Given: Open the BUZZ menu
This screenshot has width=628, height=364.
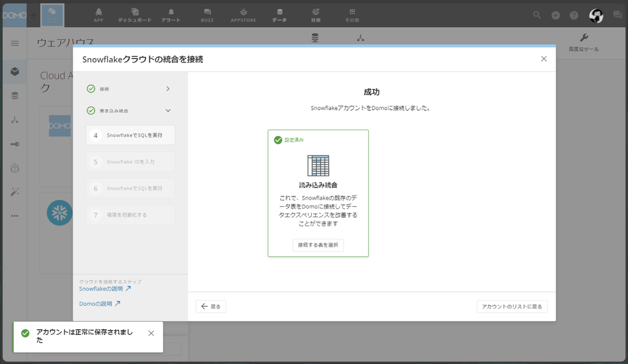Looking at the screenshot, I should pyautogui.click(x=207, y=15).
